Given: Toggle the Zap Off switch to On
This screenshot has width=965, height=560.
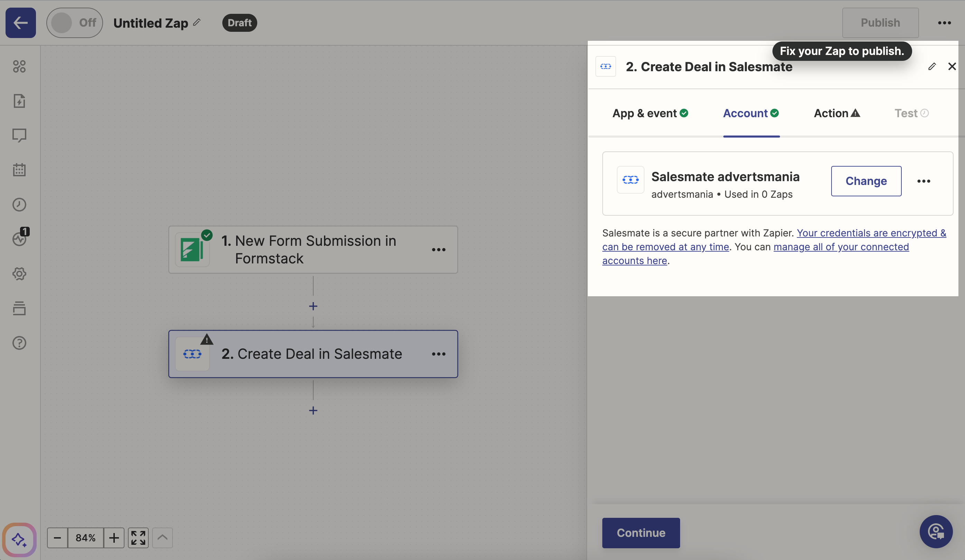Looking at the screenshot, I should click(x=74, y=22).
